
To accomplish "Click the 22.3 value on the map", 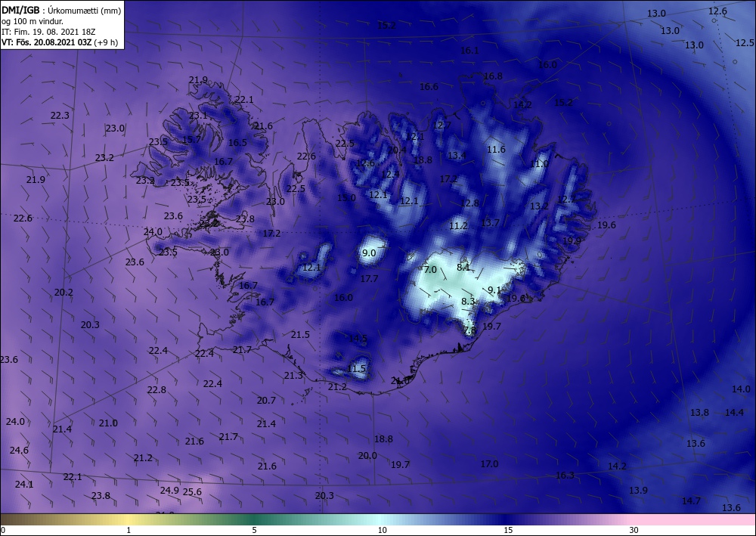I will 60,115.
